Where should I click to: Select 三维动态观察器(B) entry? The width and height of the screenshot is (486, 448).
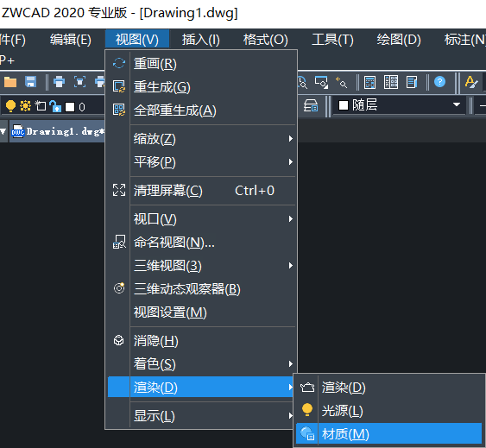point(201,289)
